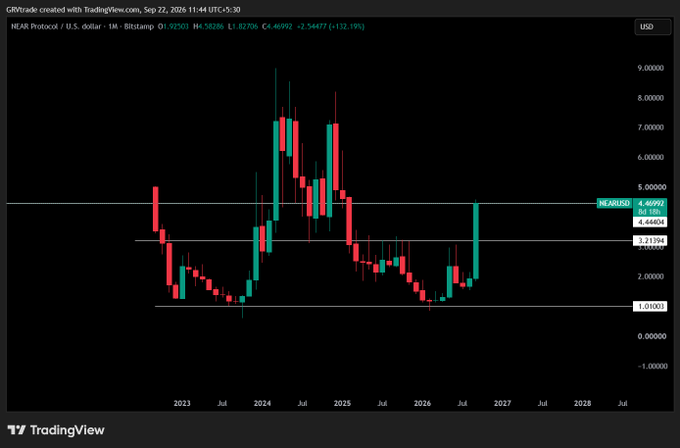Viewport: 680px width, 448px height.
Task: Click the 2026 time axis label
Action: click(x=422, y=403)
